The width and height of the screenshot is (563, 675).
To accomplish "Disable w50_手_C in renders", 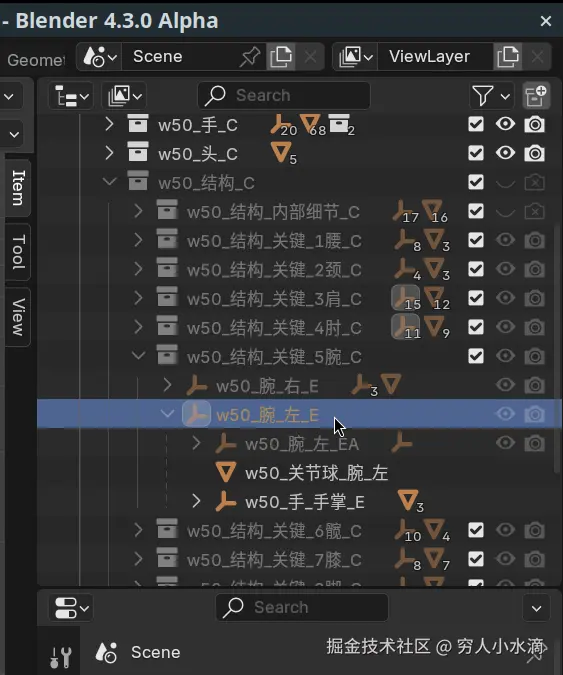I will (535, 125).
